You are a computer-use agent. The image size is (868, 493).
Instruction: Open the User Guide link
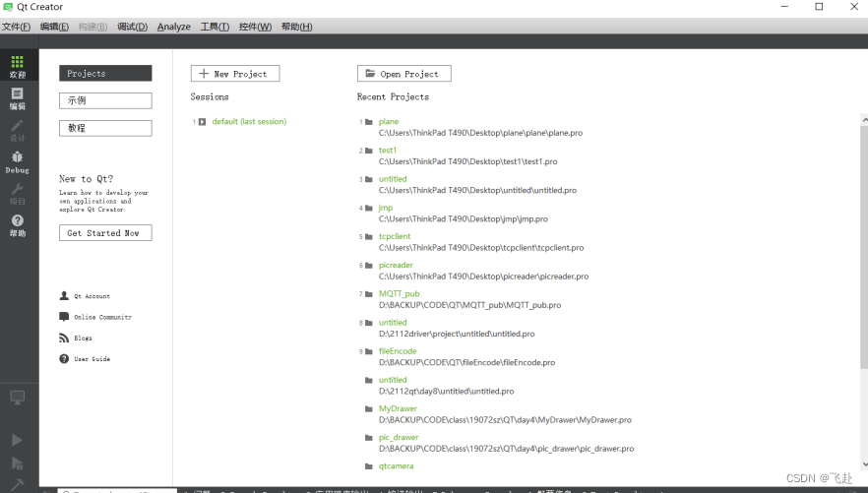(x=92, y=359)
